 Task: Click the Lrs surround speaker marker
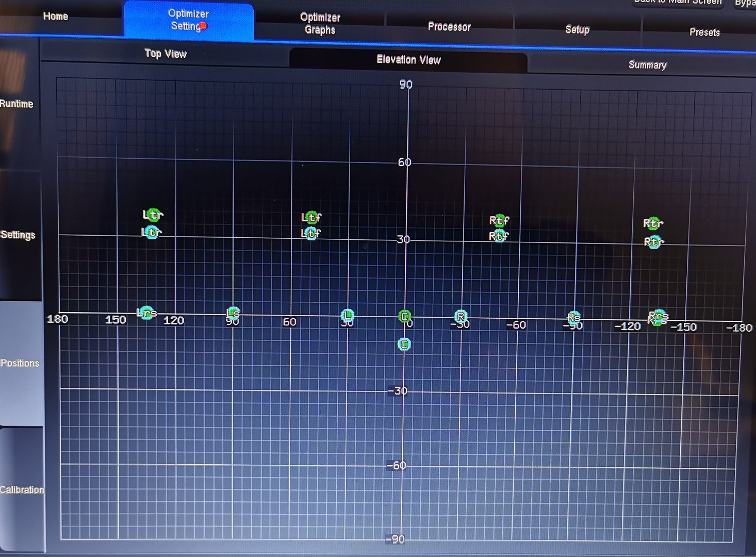click(x=146, y=313)
